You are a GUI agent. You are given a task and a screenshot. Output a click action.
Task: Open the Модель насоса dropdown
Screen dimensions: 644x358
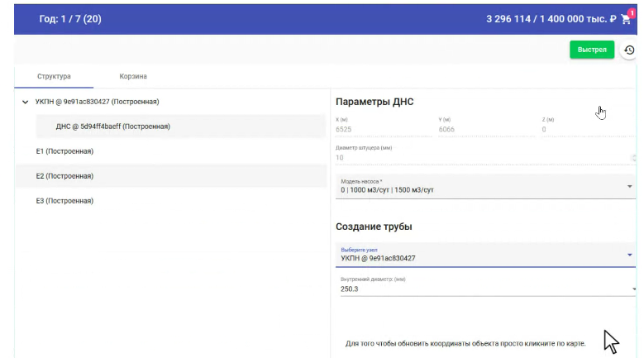pyautogui.click(x=485, y=186)
